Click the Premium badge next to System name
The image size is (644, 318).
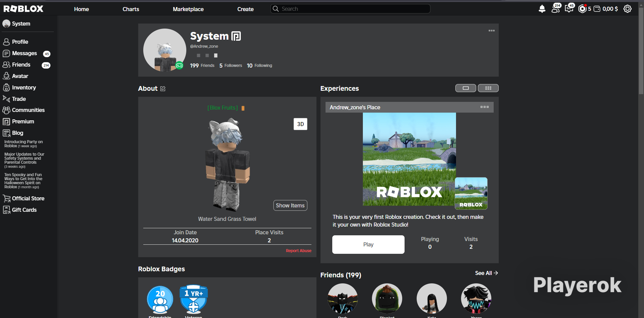(236, 36)
